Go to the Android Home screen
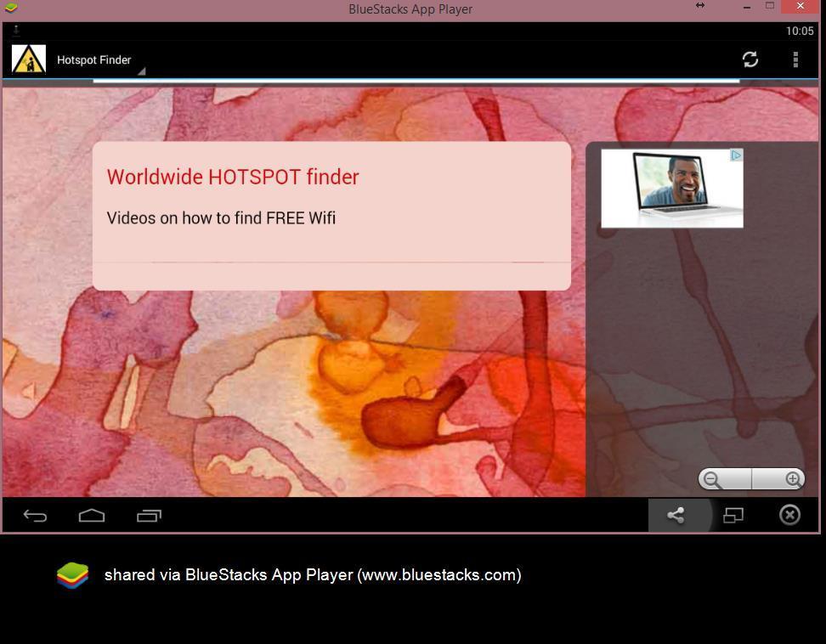 pyautogui.click(x=92, y=515)
